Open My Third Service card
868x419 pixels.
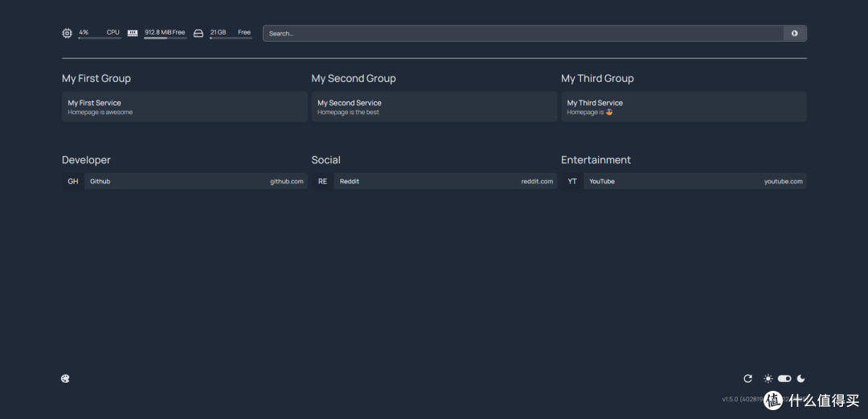pos(684,107)
